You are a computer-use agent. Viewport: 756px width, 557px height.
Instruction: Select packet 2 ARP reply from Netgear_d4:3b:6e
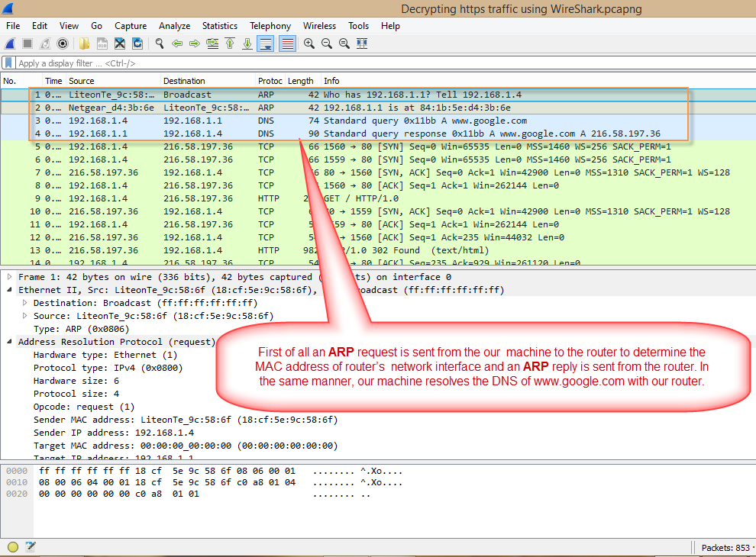pos(378,108)
